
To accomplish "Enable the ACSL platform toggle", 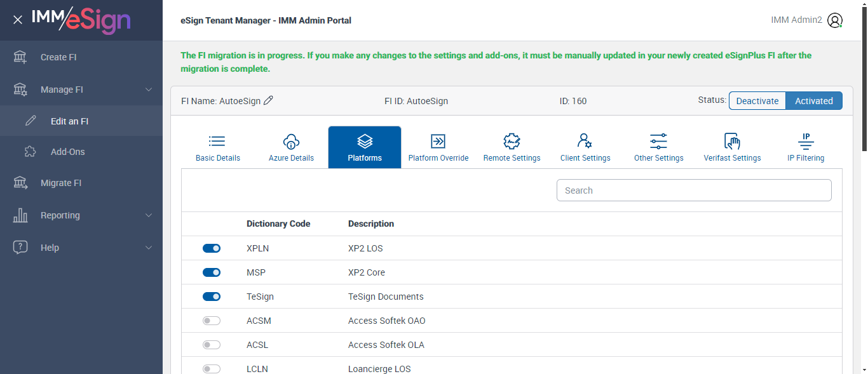I will tap(212, 345).
